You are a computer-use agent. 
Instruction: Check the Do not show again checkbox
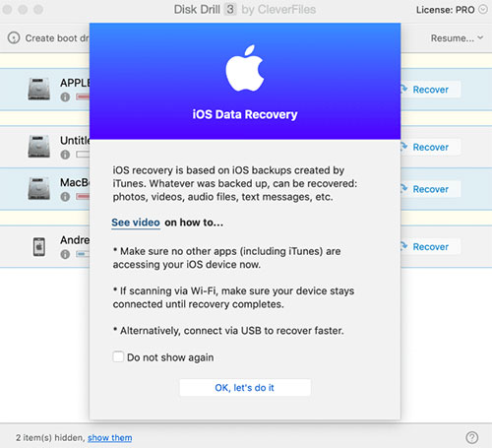pyautogui.click(x=118, y=356)
